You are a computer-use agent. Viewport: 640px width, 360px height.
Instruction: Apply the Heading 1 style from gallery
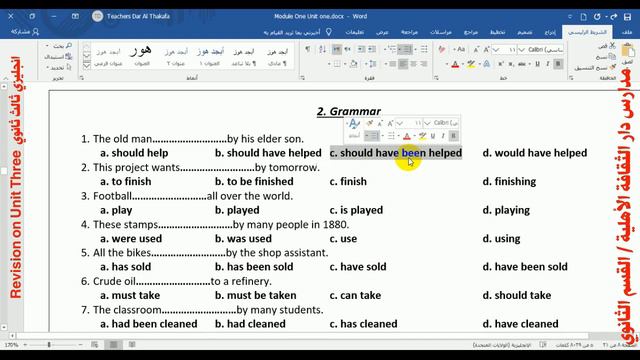(x=210, y=57)
